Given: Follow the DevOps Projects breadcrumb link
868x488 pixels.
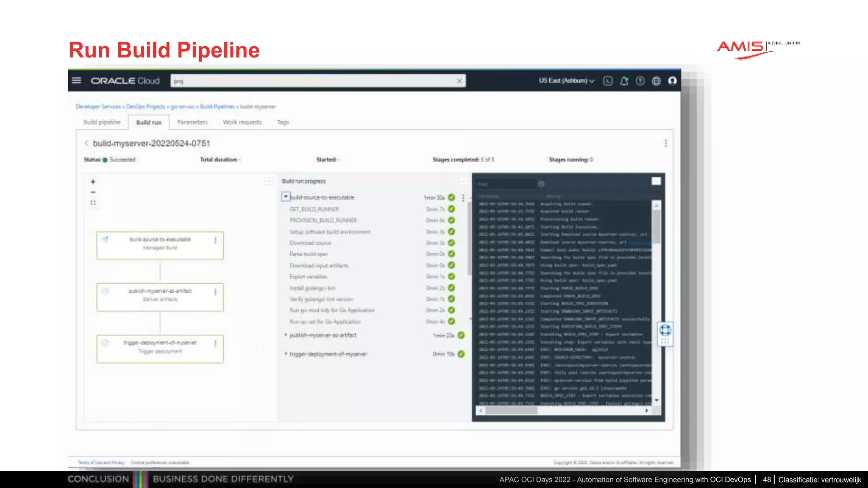Looking at the screenshot, I should [x=145, y=106].
